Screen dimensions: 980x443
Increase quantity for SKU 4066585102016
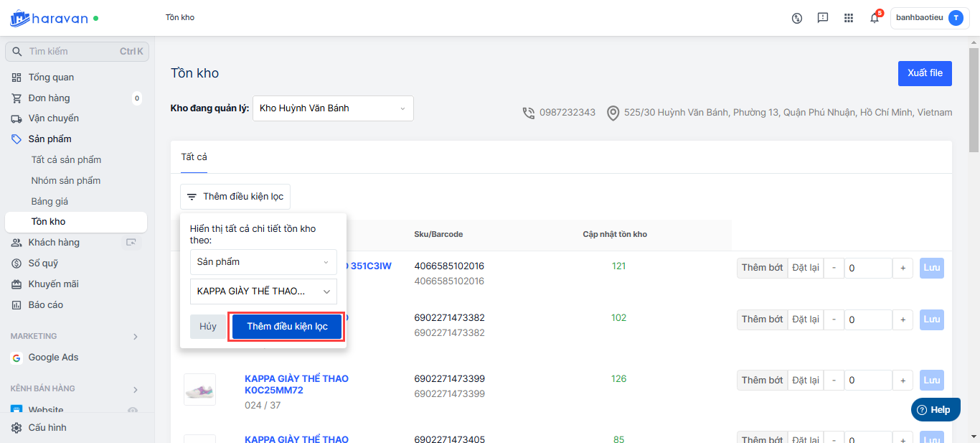pos(903,268)
